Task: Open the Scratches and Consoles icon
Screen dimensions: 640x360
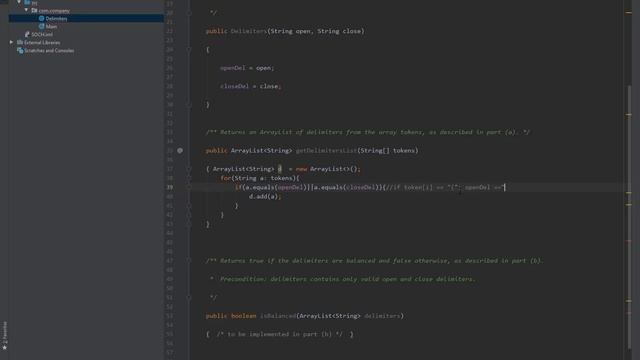Action: click(20, 51)
